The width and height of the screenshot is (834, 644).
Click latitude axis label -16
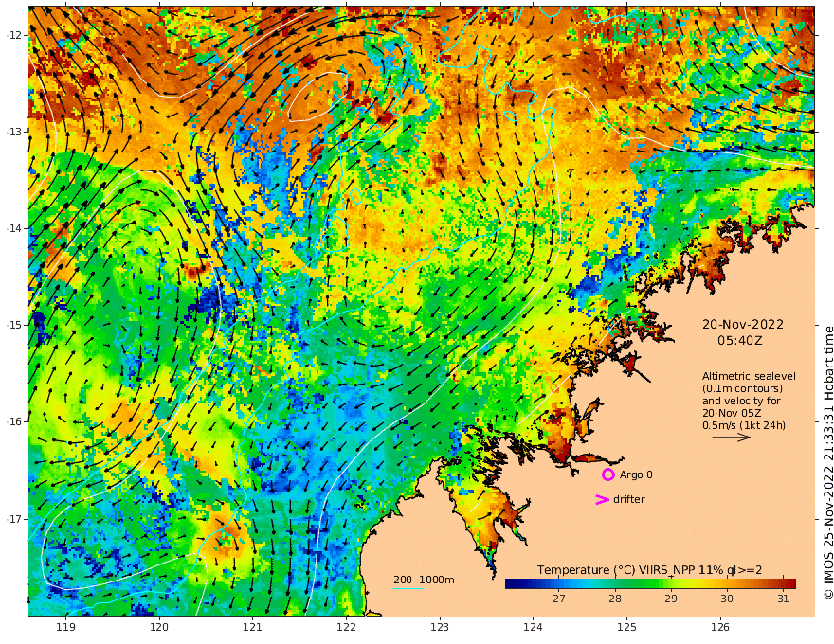[x=15, y=421]
